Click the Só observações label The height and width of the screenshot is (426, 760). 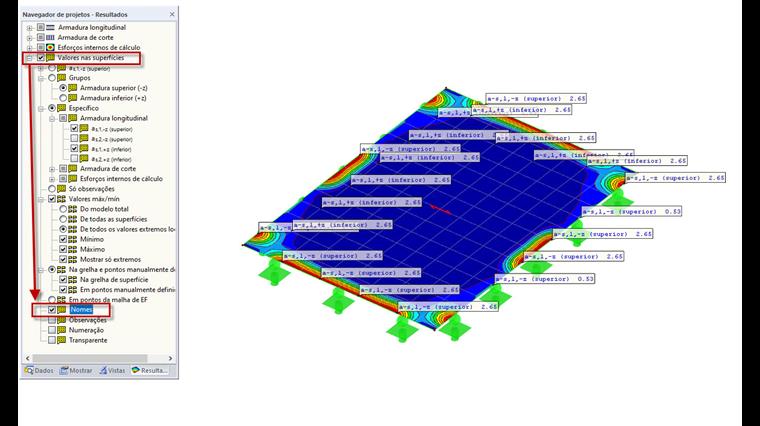[x=92, y=189]
